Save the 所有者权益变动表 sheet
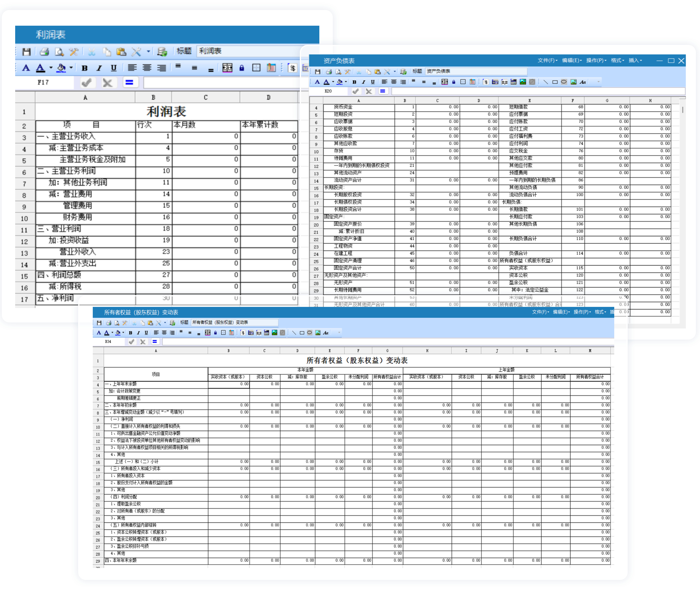The width and height of the screenshot is (700, 605). point(99,323)
